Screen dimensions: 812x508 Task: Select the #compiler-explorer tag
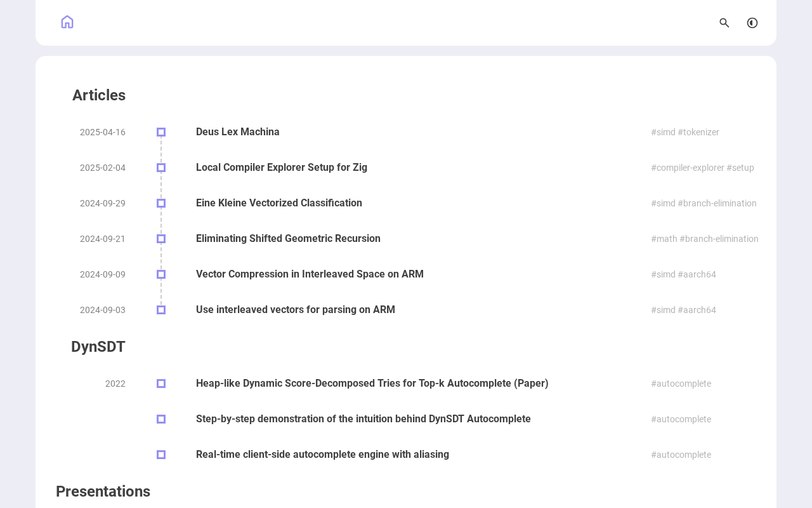(688, 168)
